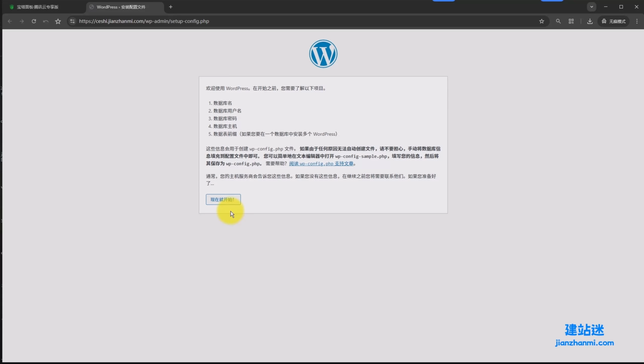Open a new tab with plus button
The image size is (644, 364).
tap(171, 7)
